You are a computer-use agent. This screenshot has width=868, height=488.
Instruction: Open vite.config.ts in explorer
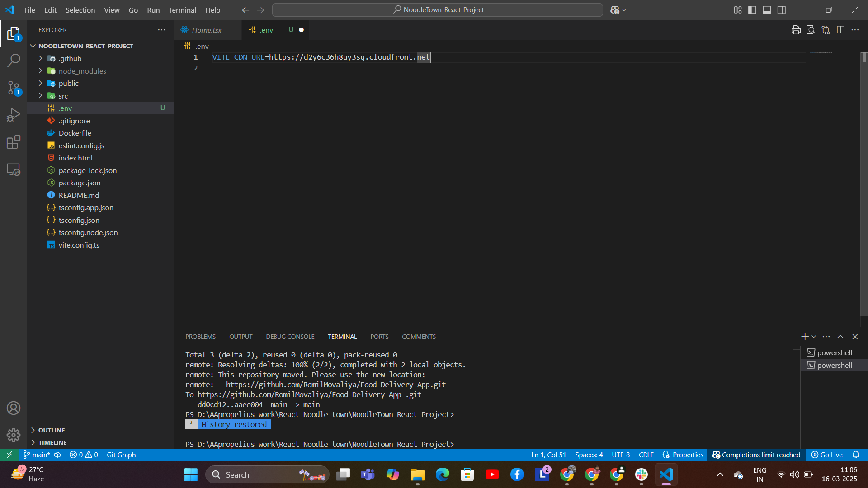tap(79, 245)
